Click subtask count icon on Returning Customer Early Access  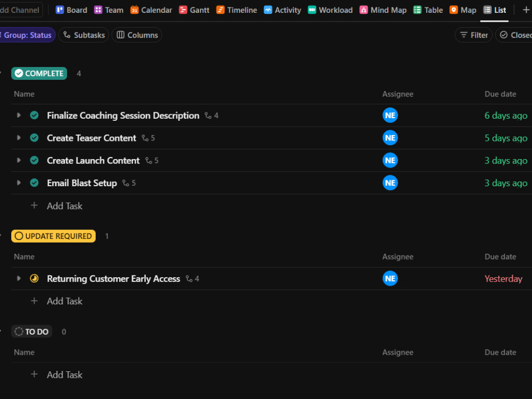pyautogui.click(x=193, y=279)
